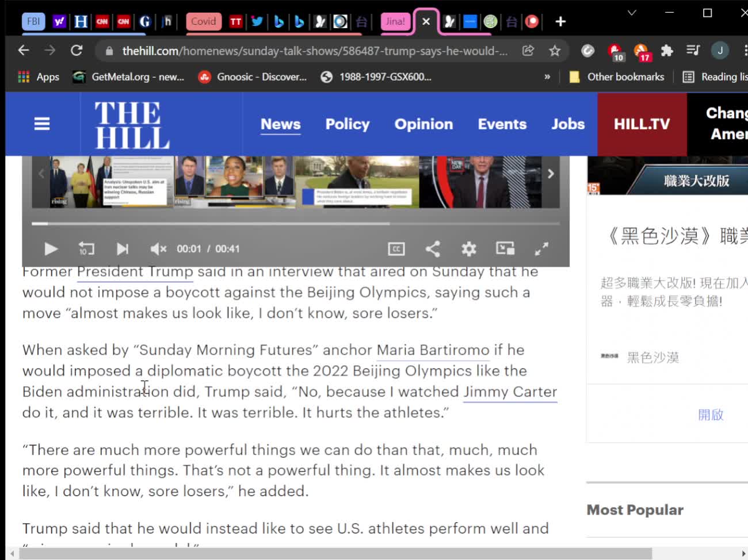This screenshot has height=560, width=748.
Task: Open the J profile avatar
Action: click(x=720, y=51)
